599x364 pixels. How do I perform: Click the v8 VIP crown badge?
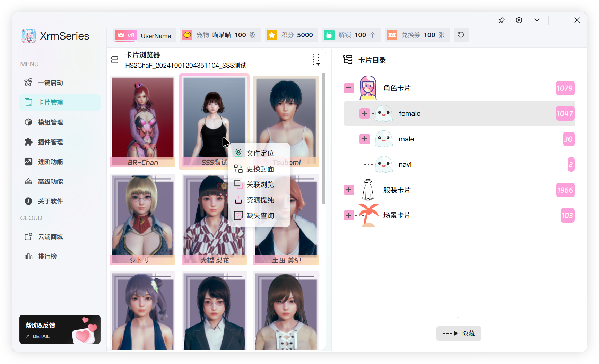(x=126, y=35)
